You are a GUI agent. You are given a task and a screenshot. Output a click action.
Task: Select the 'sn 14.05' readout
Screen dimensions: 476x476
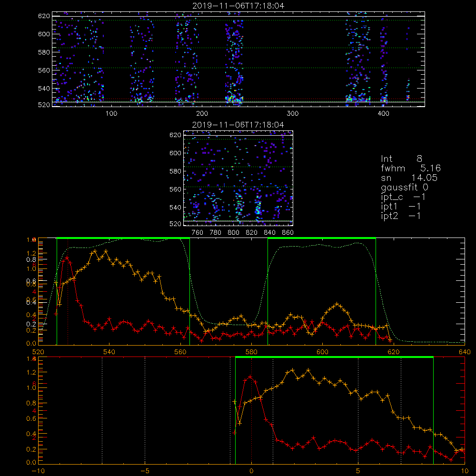[x=409, y=178]
